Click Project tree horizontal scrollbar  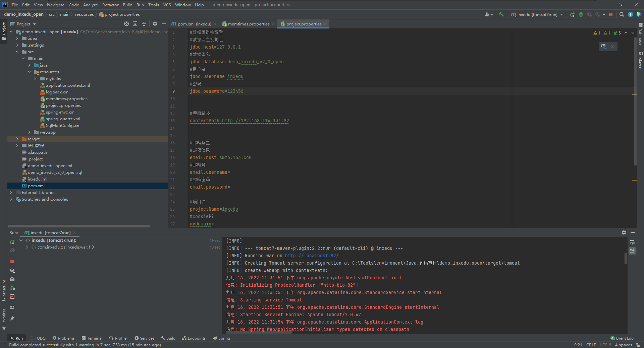tap(78, 226)
